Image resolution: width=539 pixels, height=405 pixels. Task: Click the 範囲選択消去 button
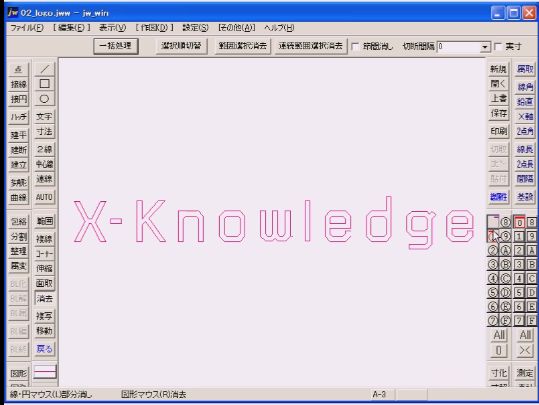click(x=243, y=46)
